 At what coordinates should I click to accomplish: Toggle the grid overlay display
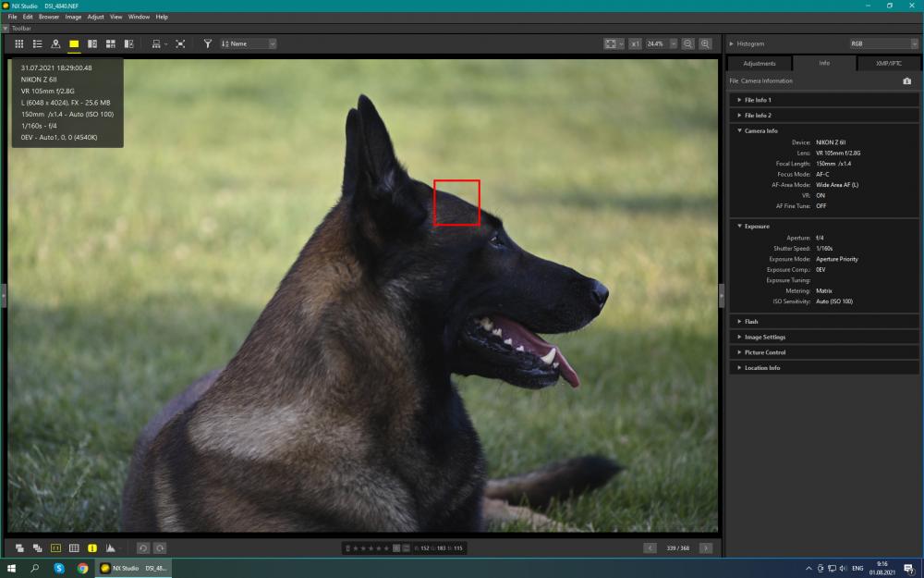(74, 547)
